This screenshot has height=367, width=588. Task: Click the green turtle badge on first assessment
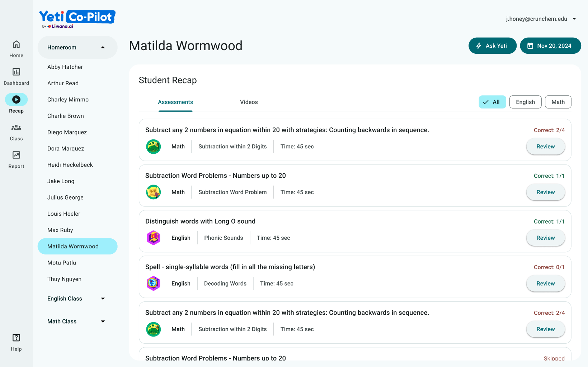pos(154,147)
